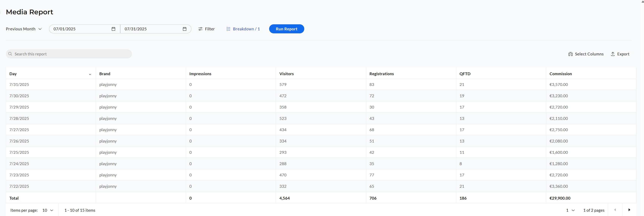The height and width of the screenshot is (216, 644).
Task: Click visitors value 472
Action: [x=283, y=96]
